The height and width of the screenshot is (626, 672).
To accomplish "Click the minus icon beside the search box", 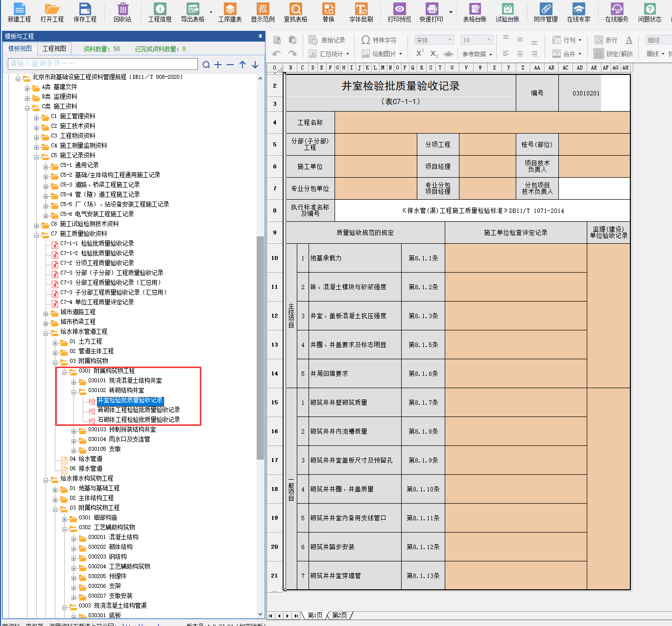I will (230, 65).
